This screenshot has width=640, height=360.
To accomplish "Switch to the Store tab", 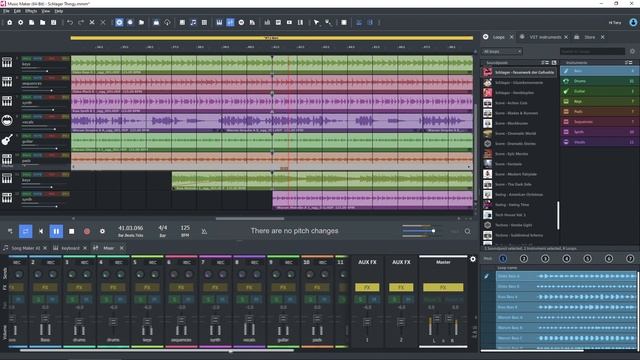I will pyautogui.click(x=589, y=37).
